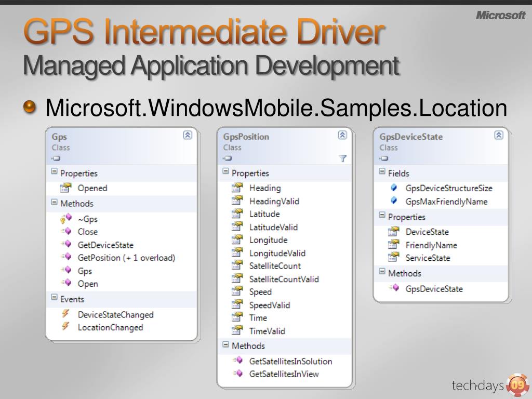Select the SatelliteCountValid property name

point(284,279)
